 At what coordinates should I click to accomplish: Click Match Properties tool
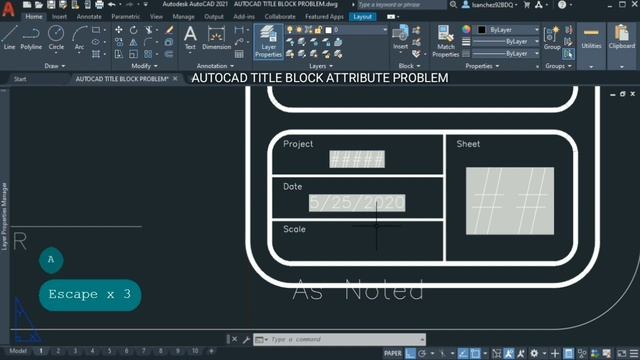coord(446,41)
